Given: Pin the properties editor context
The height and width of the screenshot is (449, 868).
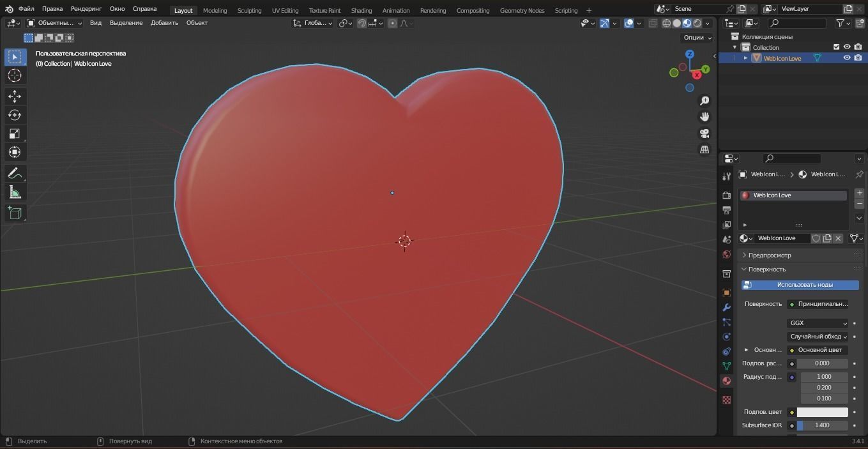Looking at the screenshot, I should (859, 174).
